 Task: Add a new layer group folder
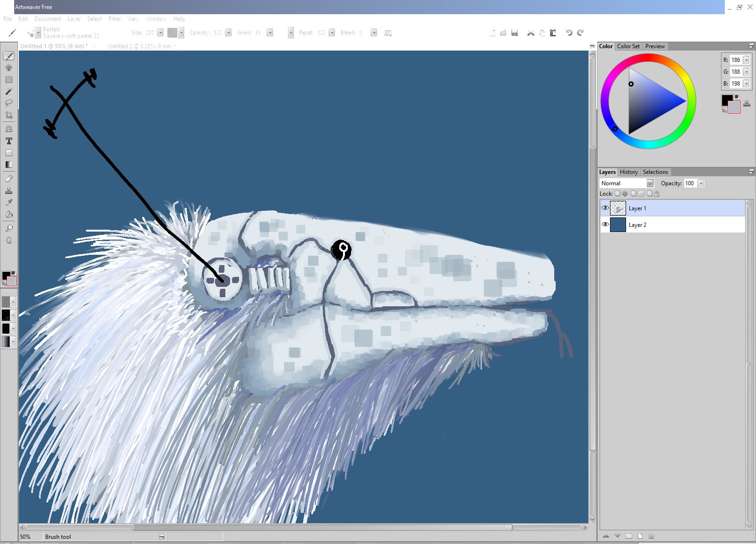coord(629,536)
